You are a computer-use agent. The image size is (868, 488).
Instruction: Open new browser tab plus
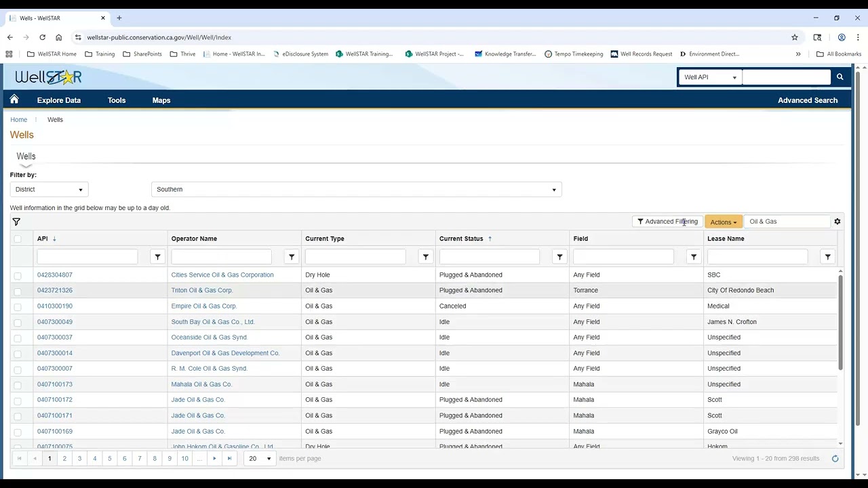point(119,18)
